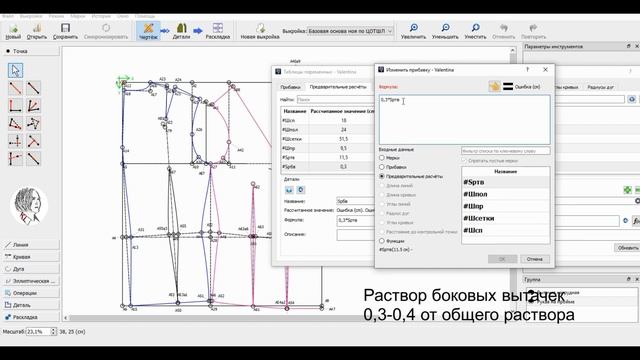The width and height of the screenshot is (640, 360).
Task: Open Раскладка layout mode in top toolbar
Action: coord(218,31)
